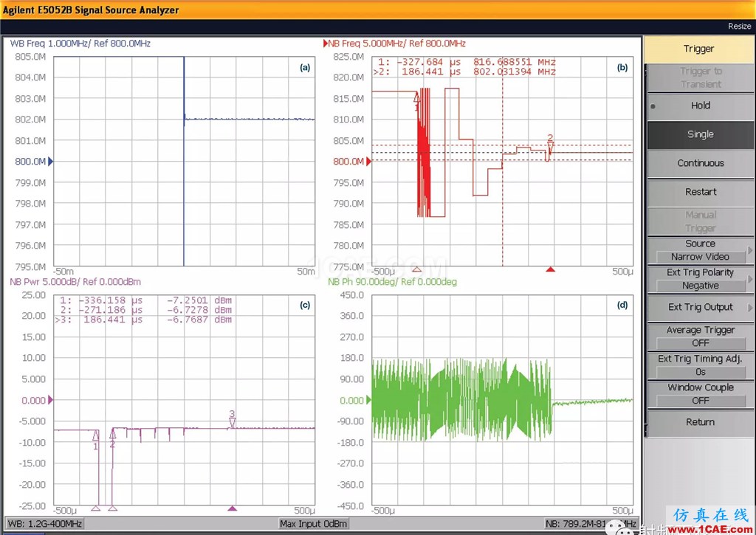Image resolution: width=756 pixels, height=535 pixels.
Task: Click the hollow marker 1 triangle on NB Freq axis
Action: tap(416, 269)
